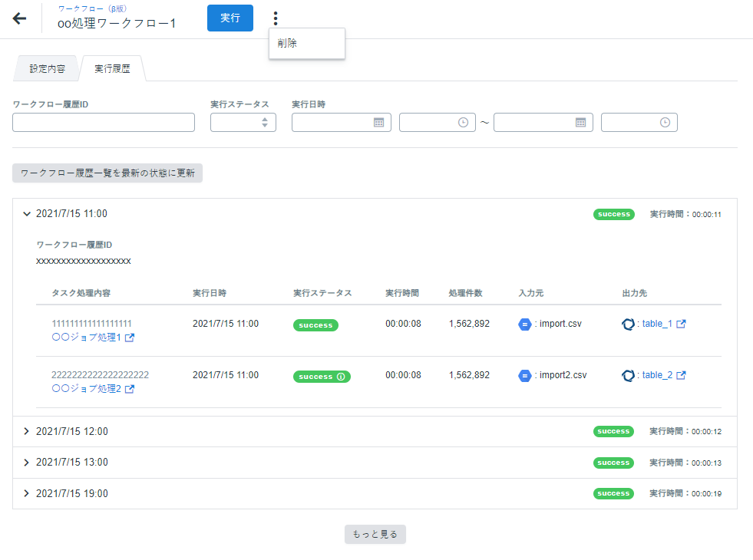Viewport: 753px width, 560px height.
Task: Open external link icon beside 〇〇ジョブ処理2
Action: tap(130, 389)
